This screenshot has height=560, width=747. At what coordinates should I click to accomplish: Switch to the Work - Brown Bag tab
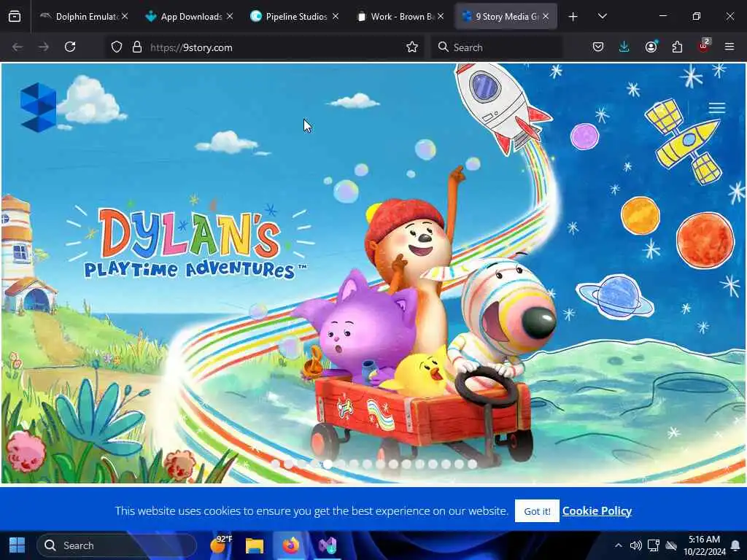(x=400, y=16)
